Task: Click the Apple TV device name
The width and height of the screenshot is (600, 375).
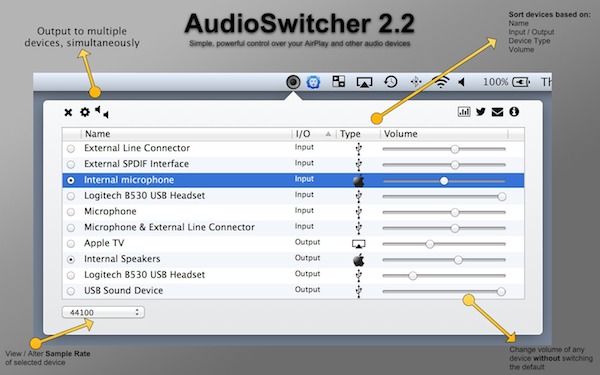Action: [x=104, y=243]
